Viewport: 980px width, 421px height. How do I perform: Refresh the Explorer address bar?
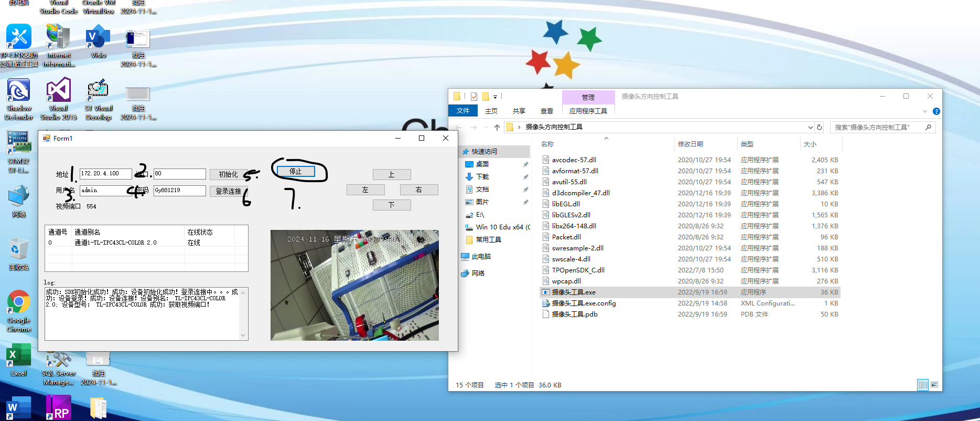820,127
